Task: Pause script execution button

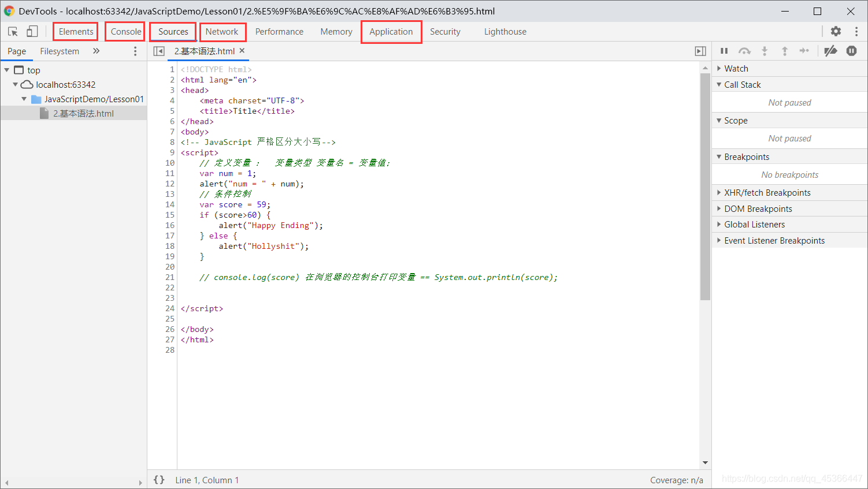Action: tap(724, 51)
